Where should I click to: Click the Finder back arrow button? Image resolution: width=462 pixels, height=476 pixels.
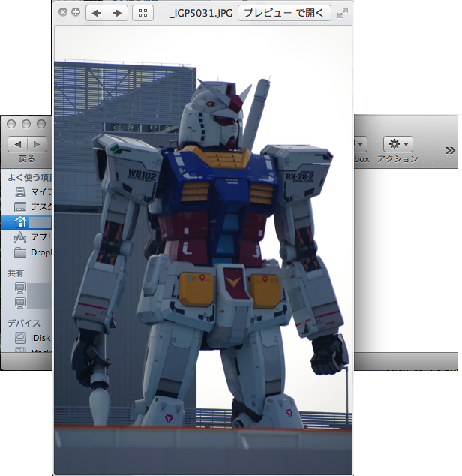tap(17, 143)
